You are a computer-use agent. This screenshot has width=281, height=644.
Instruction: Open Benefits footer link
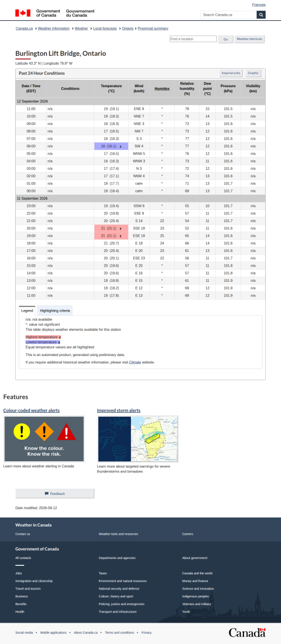click(21, 604)
